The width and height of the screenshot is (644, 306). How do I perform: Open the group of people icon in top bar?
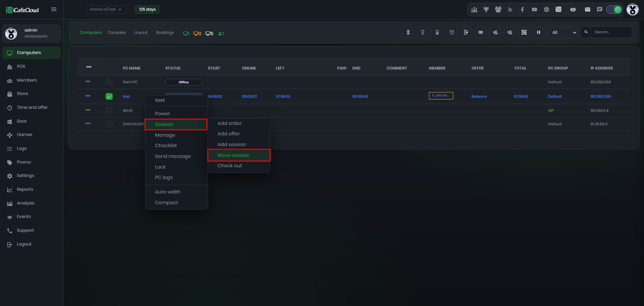(x=498, y=10)
